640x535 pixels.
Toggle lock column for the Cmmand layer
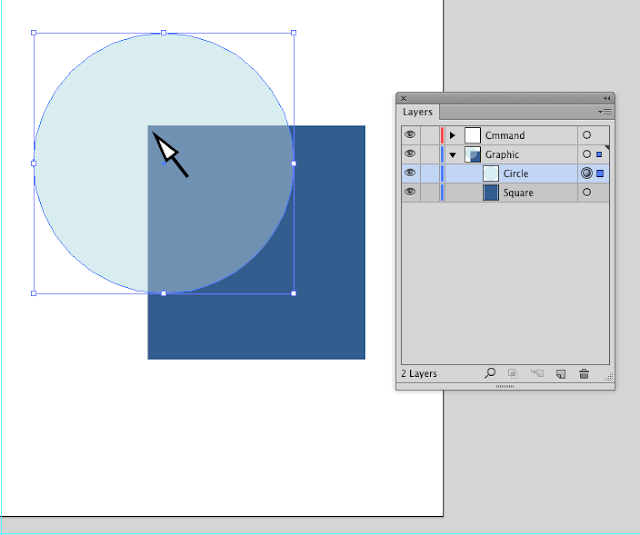tap(429, 135)
